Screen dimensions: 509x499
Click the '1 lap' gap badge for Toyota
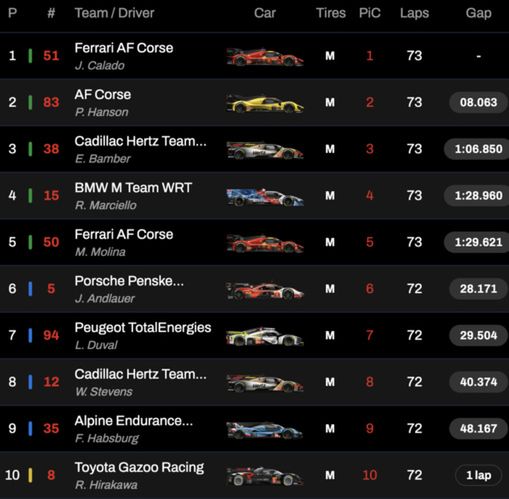tap(478, 475)
